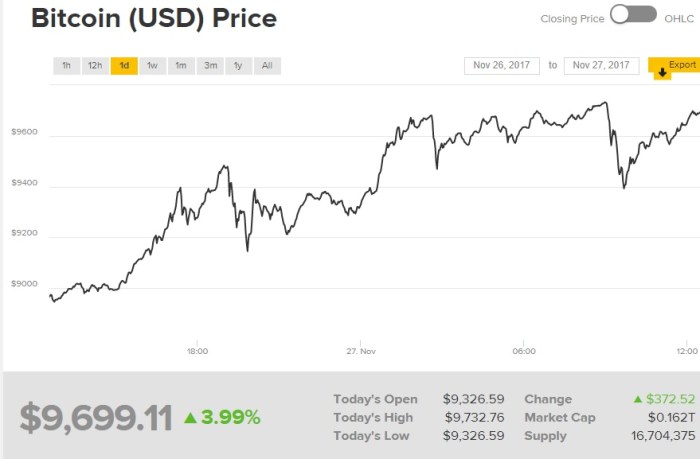Screen dimensions: 700x459
Task: Click the Closing Price label
Action: pyautogui.click(x=571, y=18)
